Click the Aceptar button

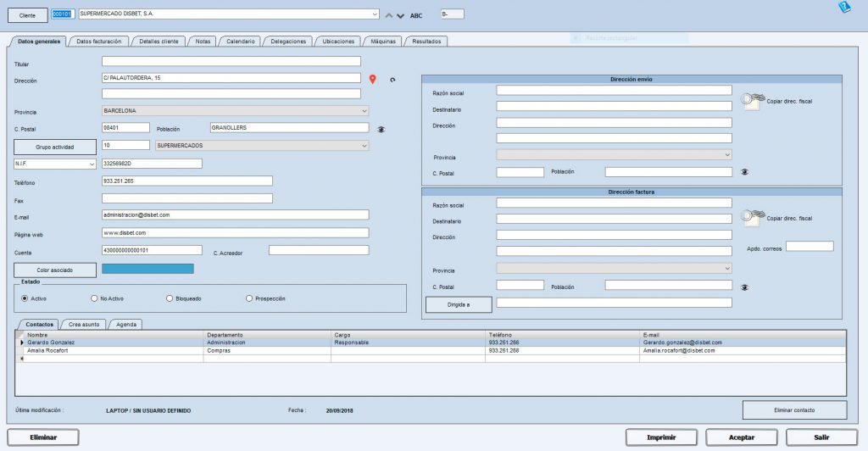(x=741, y=437)
